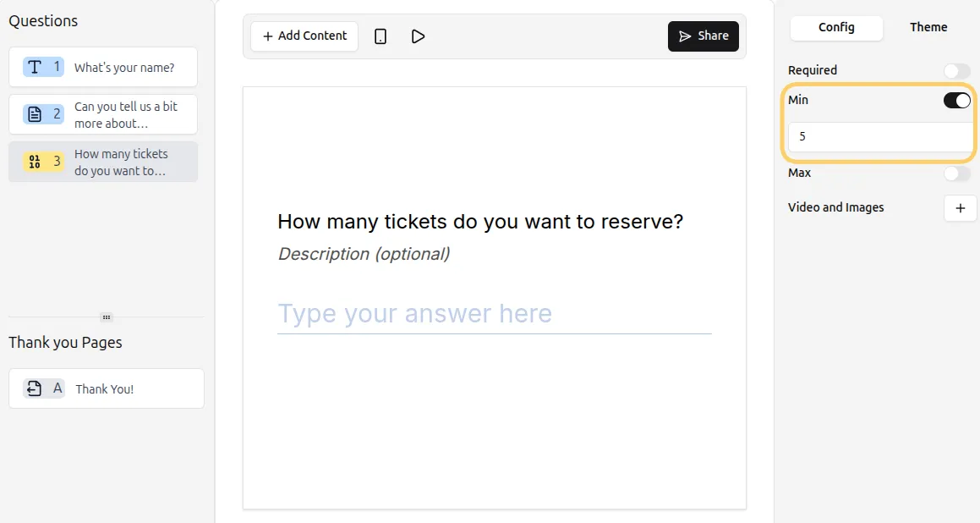
Task: Turn off the Min toggle
Action: (957, 101)
